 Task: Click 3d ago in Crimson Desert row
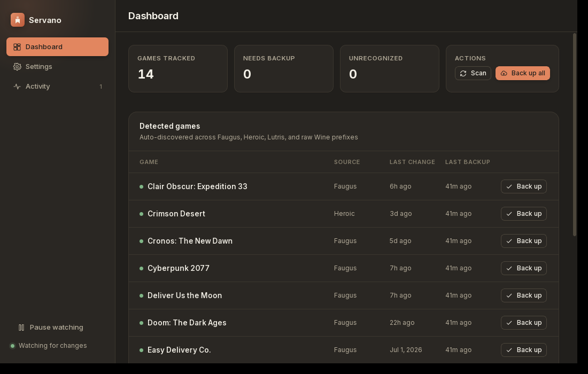[x=400, y=214]
